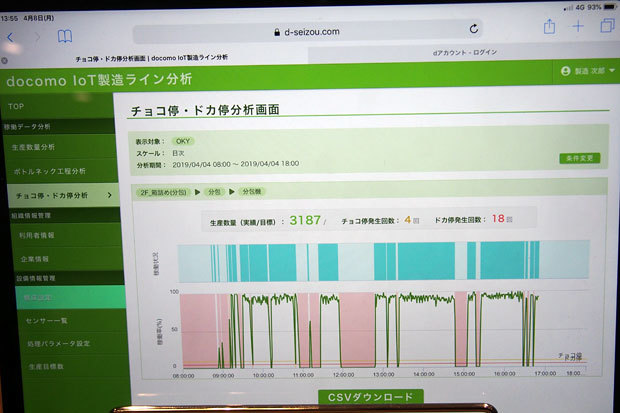Click the チョコ停発生回数 value 4
The image size is (620, 413).
(x=408, y=220)
